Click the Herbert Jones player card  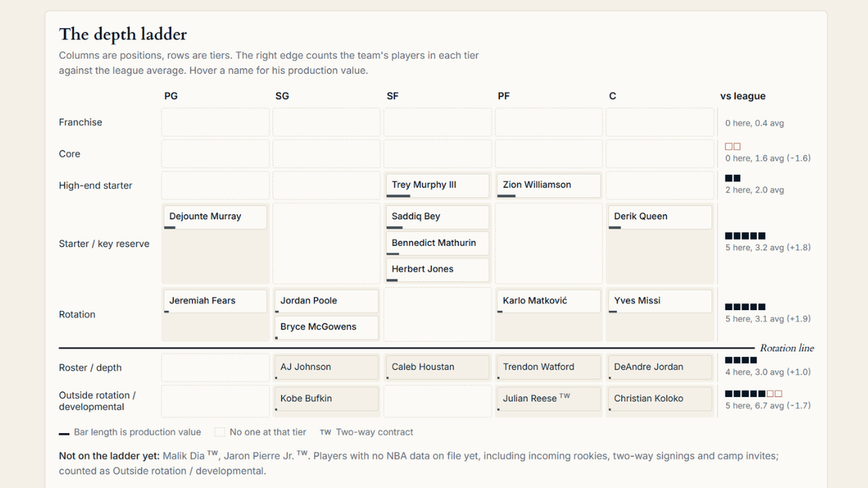point(436,270)
